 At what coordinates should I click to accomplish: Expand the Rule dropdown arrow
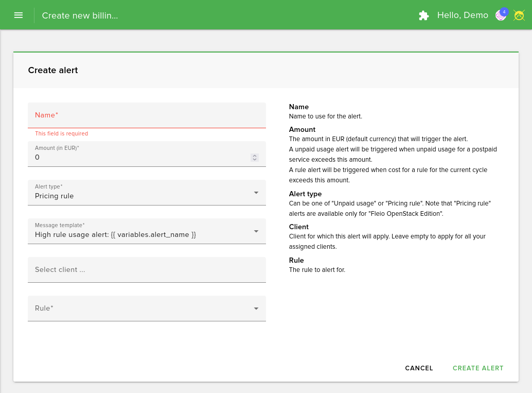[256, 309]
